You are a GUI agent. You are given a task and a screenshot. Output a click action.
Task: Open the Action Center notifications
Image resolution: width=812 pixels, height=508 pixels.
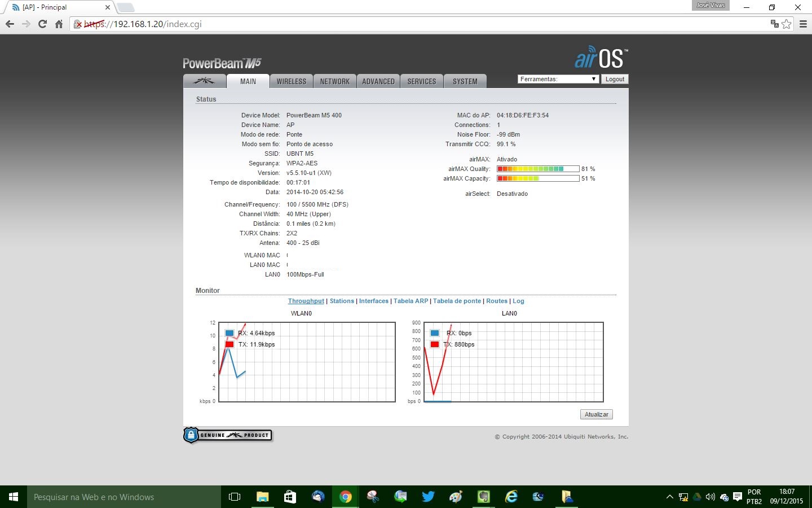click(738, 497)
